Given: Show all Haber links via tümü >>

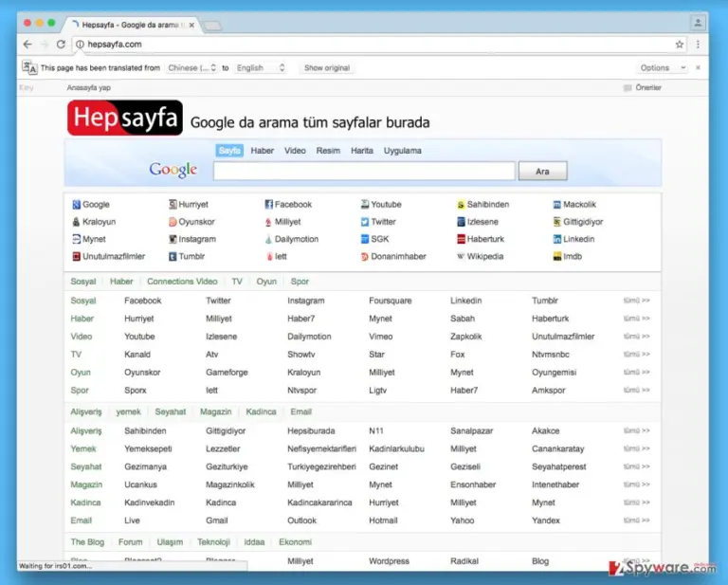Looking at the screenshot, I should pos(637,319).
